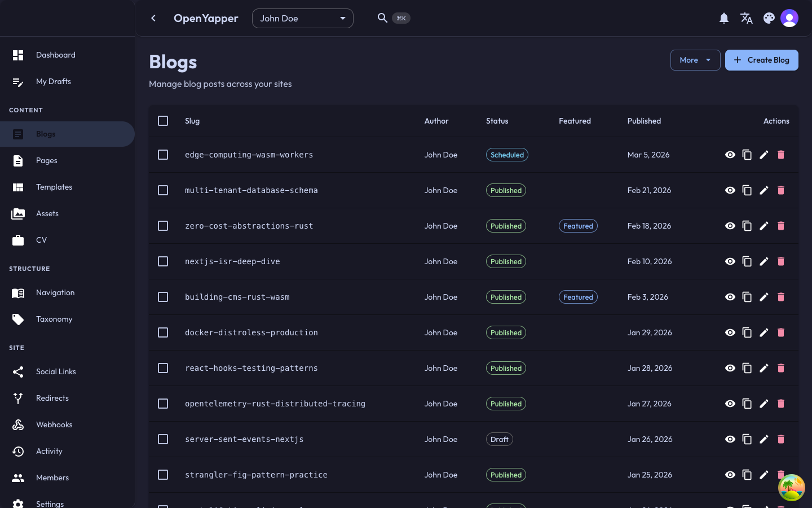Open the user profile avatar menu
Screen dimensions: 812x508
pos(789,17)
